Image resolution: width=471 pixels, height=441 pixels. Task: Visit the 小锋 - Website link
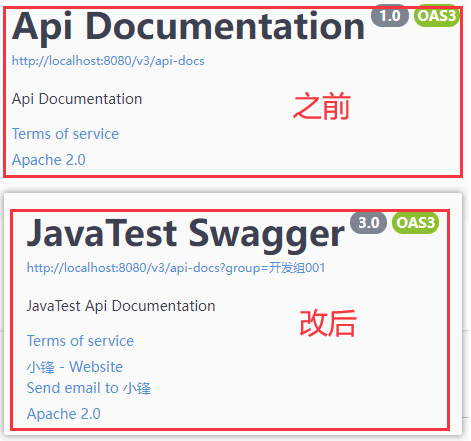75,367
